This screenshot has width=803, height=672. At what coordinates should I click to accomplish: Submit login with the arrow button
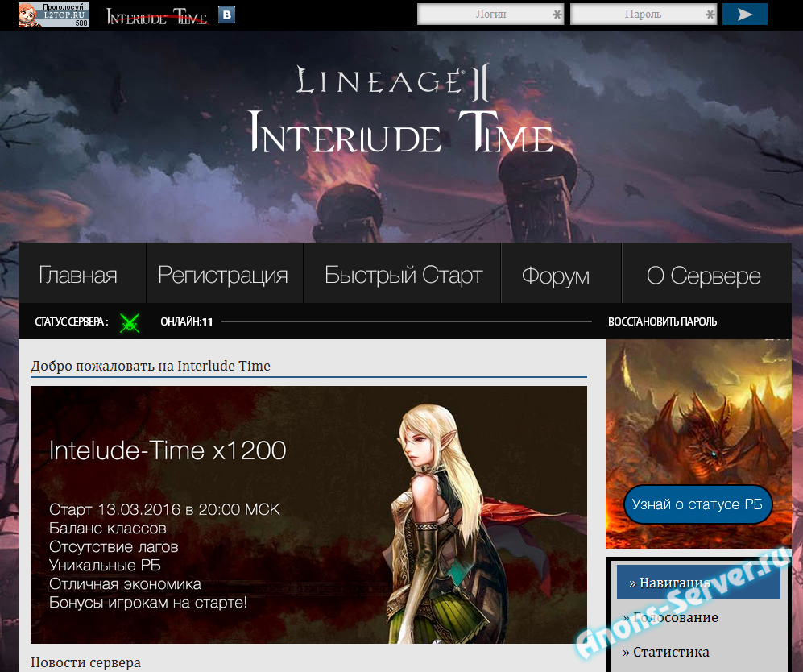click(745, 15)
